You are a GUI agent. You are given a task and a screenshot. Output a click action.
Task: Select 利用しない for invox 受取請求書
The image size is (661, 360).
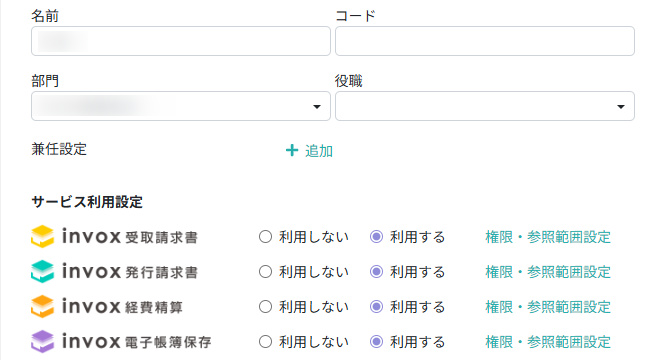pos(265,237)
